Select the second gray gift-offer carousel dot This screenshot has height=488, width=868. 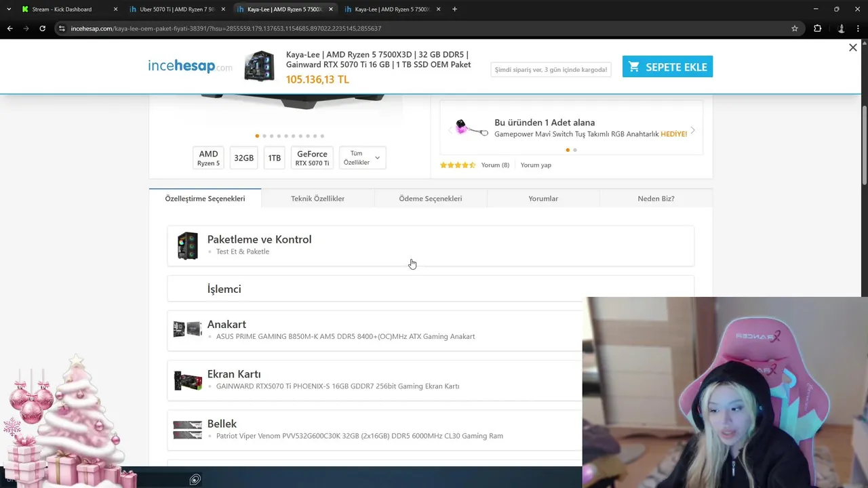coord(575,150)
